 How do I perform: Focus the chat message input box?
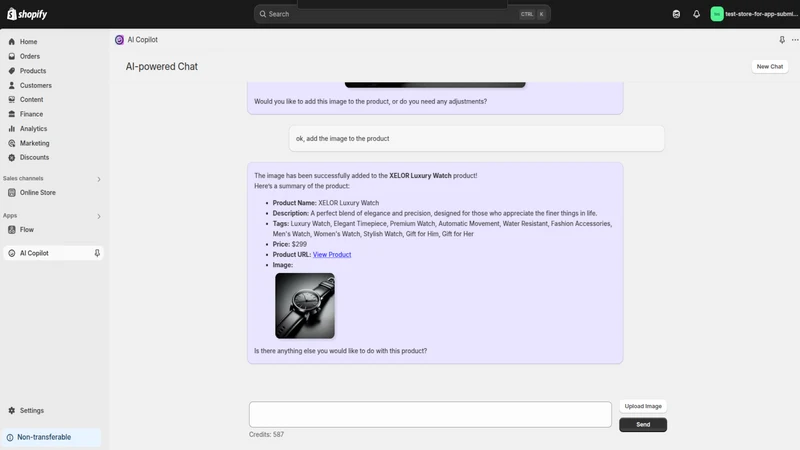(x=430, y=414)
